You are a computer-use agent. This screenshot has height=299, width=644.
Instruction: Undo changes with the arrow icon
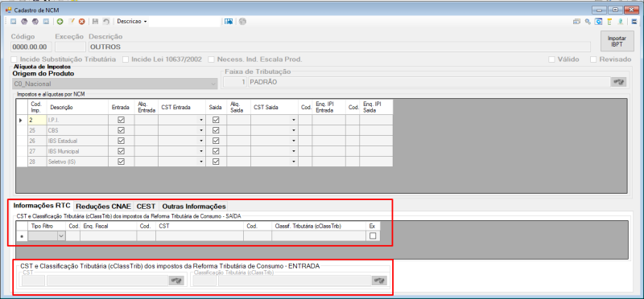coord(106,22)
